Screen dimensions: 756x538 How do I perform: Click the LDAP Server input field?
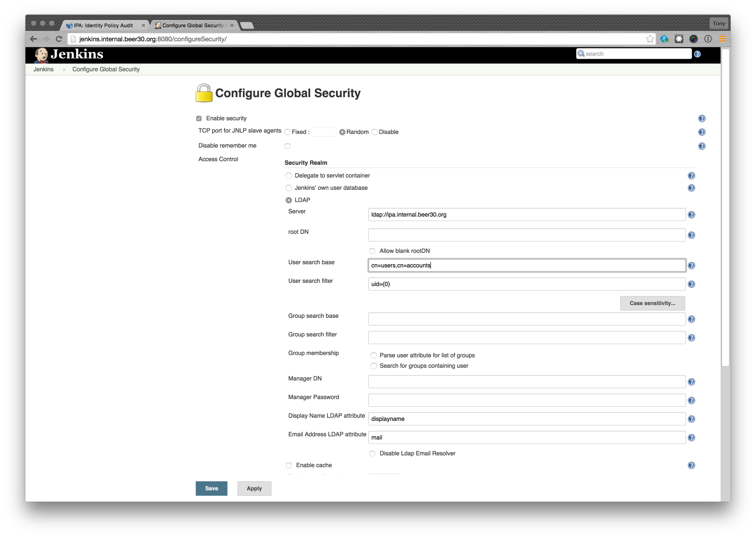coord(527,215)
